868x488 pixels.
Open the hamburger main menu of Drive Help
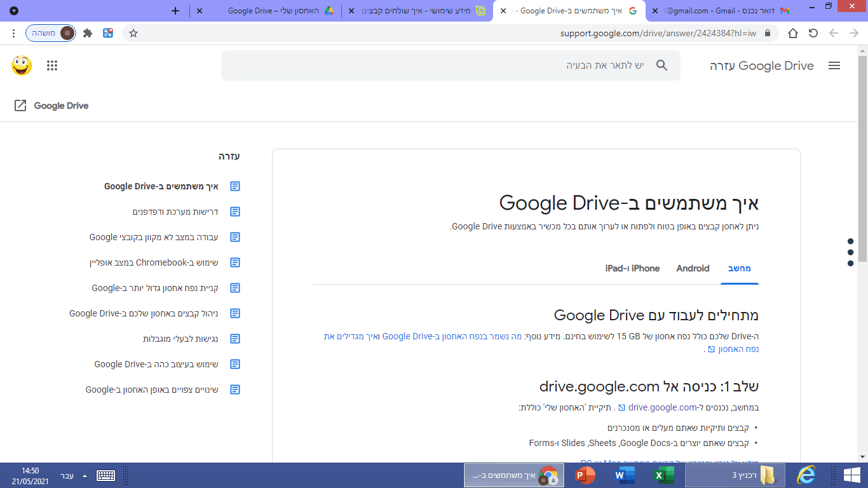[834, 65]
